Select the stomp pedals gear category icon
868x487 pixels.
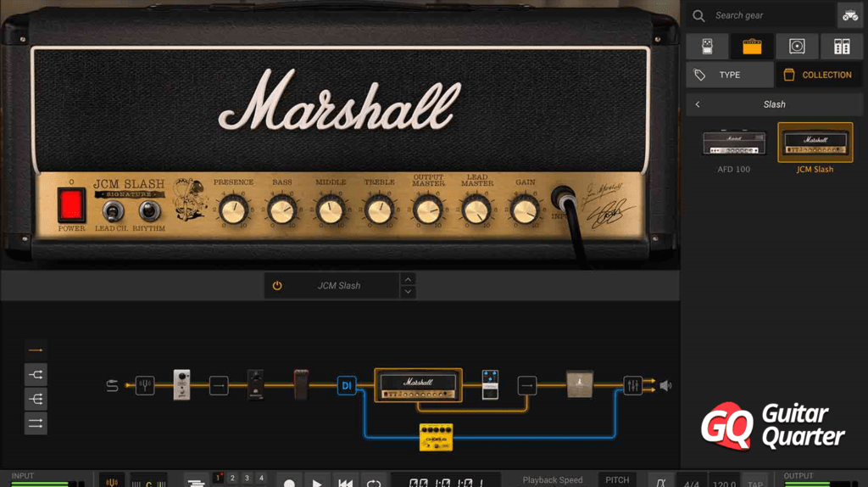click(x=707, y=47)
